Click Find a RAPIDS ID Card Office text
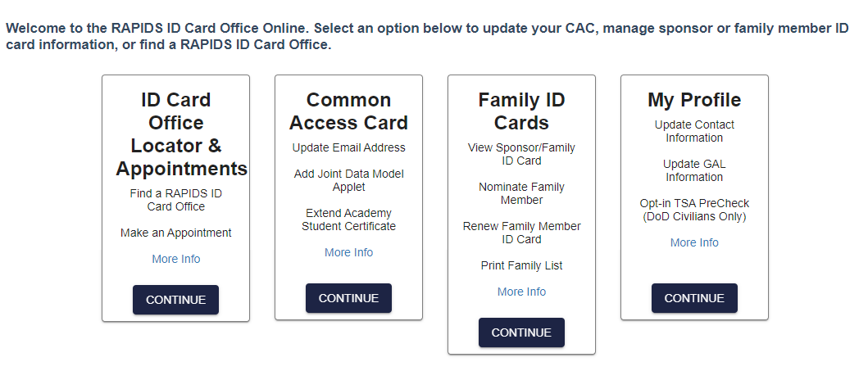868x371 pixels. click(175, 200)
